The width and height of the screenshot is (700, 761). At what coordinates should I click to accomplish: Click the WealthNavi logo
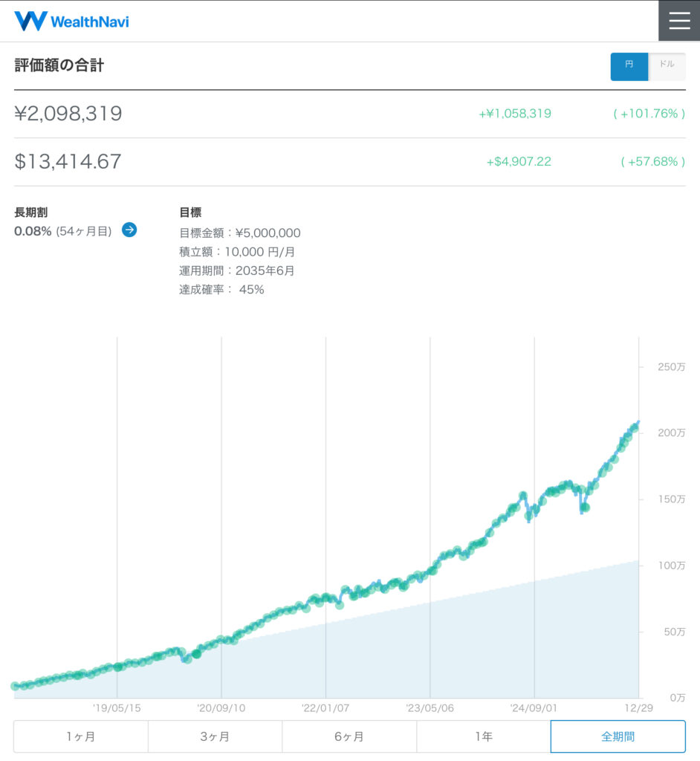pos(71,21)
